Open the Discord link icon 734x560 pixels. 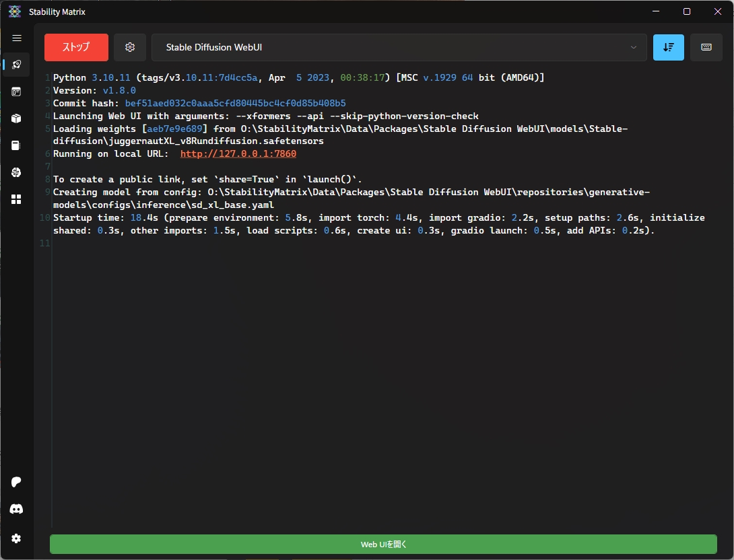[x=17, y=510]
